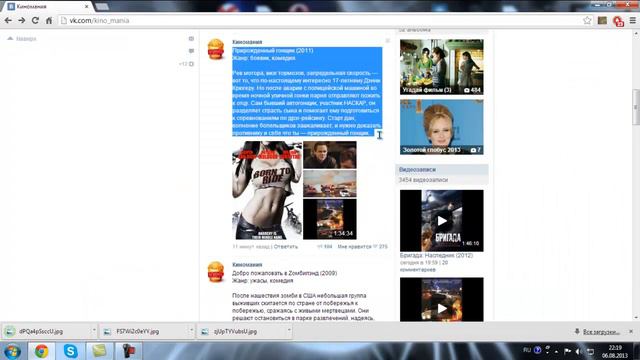The image size is (640, 360).
Task: Click Chrome icon in the taskbar
Action: (41, 351)
